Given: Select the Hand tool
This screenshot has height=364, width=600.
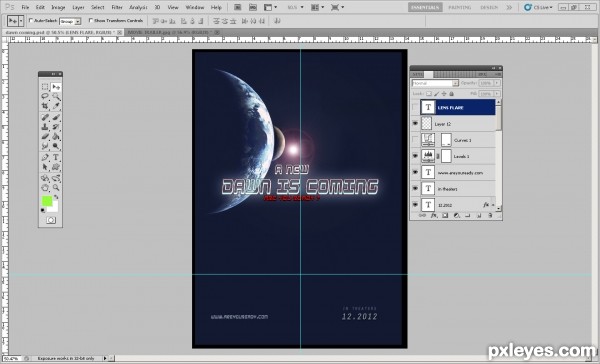Looking at the screenshot, I should point(45,188).
